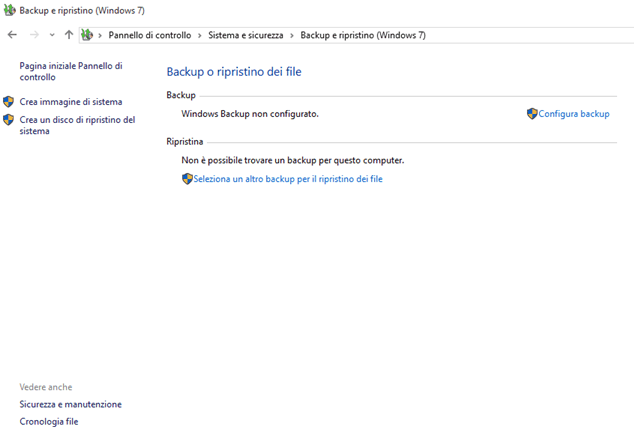
Task: Open Cronologia file link
Action: 49,422
